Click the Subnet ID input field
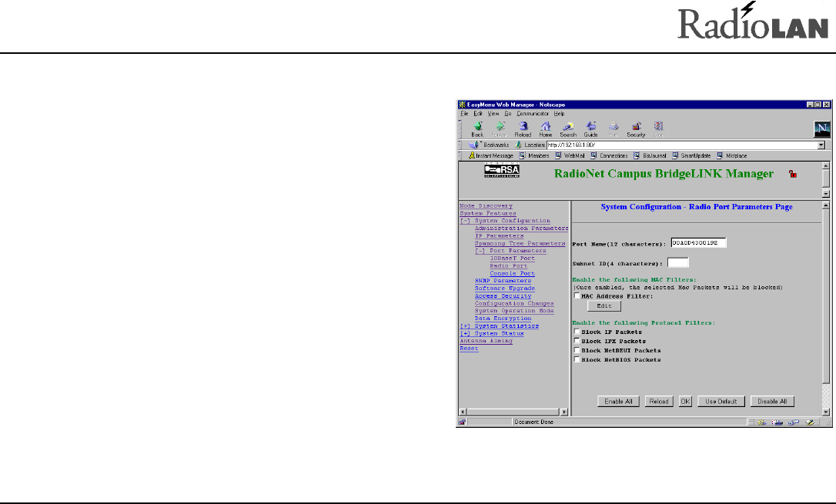The height and width of the screenshot is (504, 836). click(677, 262)
